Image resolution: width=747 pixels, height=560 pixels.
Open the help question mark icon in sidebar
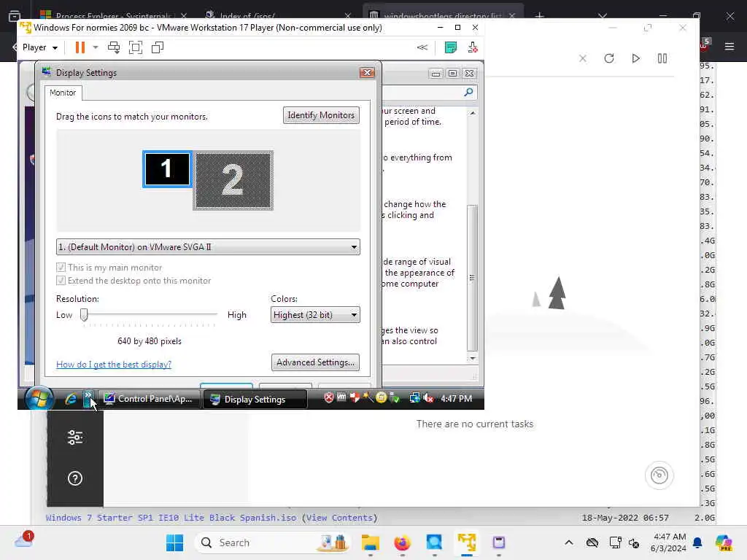75,478
